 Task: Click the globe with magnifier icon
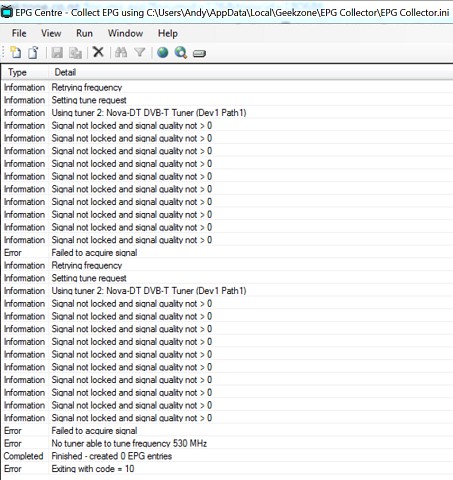coord(181,52)
